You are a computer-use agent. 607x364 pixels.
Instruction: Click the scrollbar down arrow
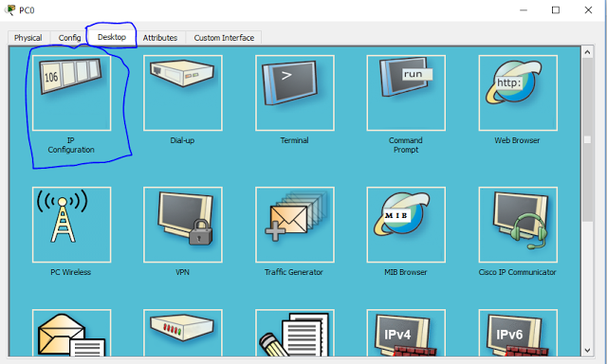tap(587, 350)
